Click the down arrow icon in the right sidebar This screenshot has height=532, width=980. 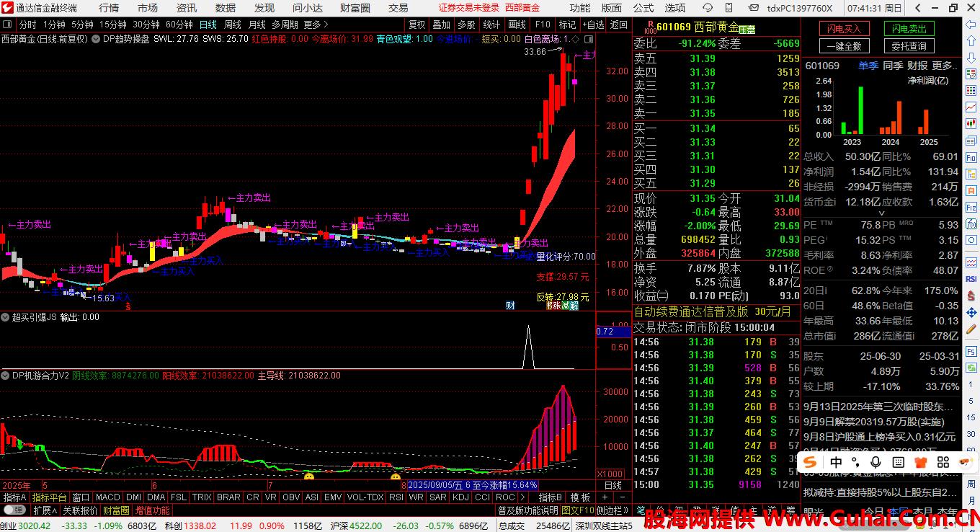coord(971,58)
